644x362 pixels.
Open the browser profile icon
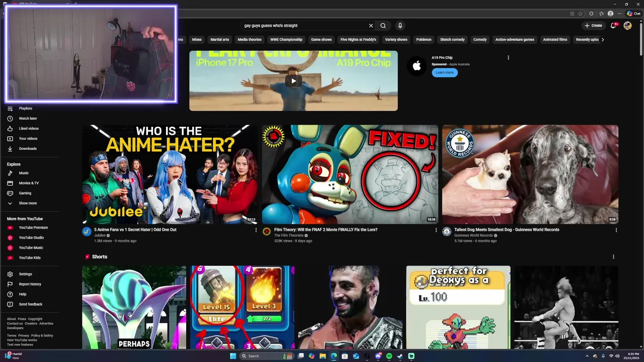tap(610, 14)
